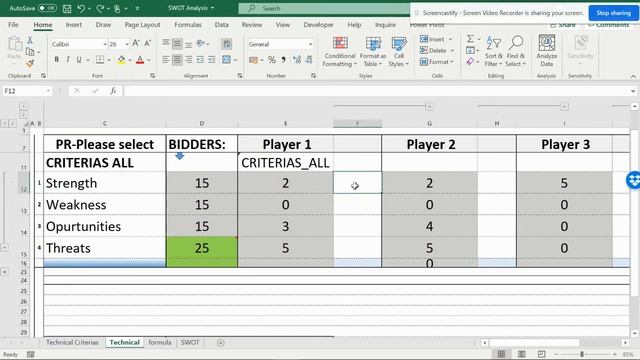Click the yellow Fill Color swatch
The width and height of the screenshot is (640, 360).
pyautogui.click(x=121, y=60)
